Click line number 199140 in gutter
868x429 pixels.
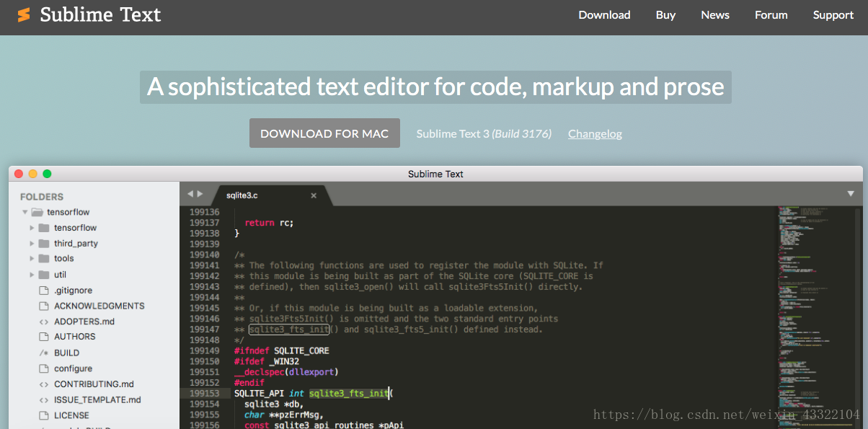pyautogui.click(x=205, y=255)
